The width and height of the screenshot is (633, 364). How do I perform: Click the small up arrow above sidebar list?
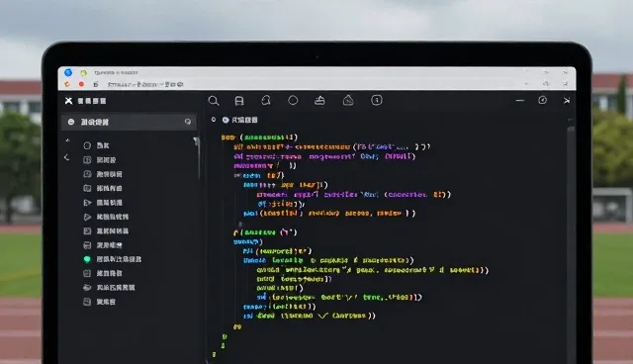(x=68, y=140)
